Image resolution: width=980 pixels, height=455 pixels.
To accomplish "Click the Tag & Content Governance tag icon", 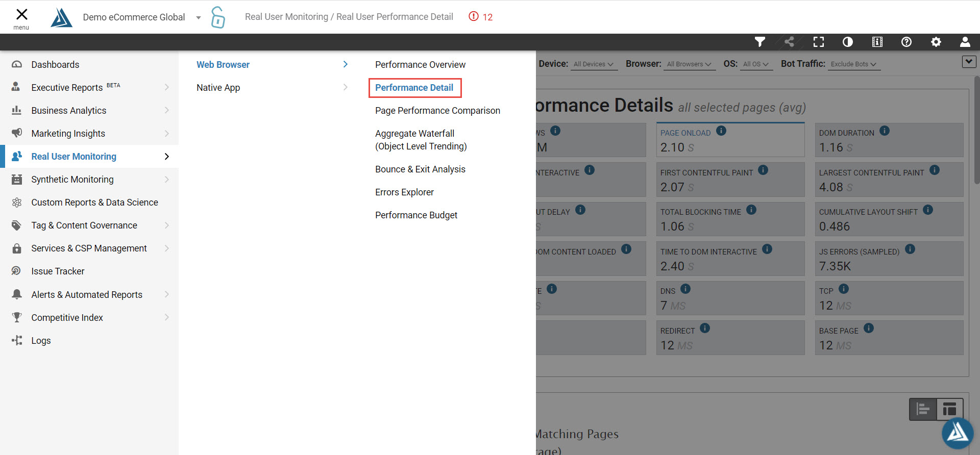I will coord(17,225).
